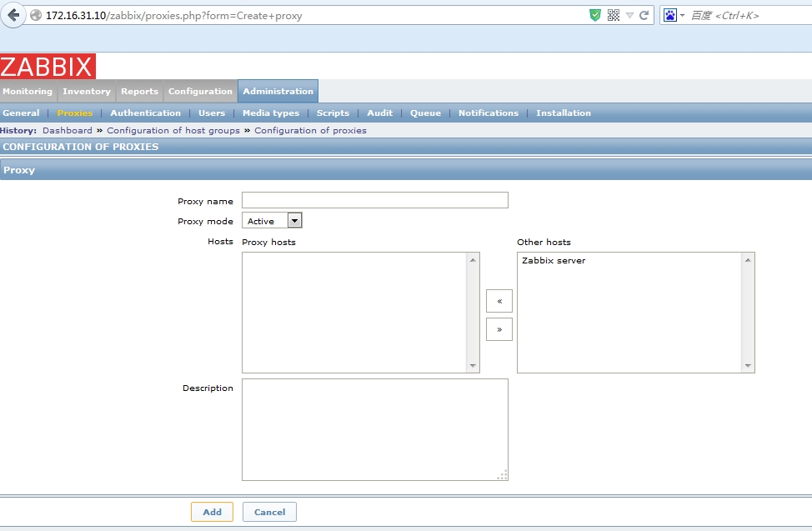812x531 pixels.
Task: Open the Inventory menu tab
Action: [x=87, y=91]
